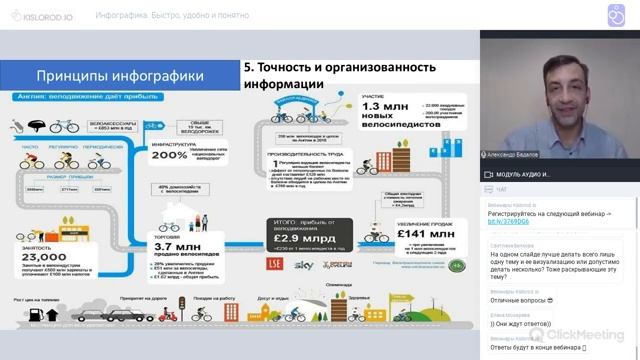Click the '£2.9 млрд' total box on slide
640x360 pixels.
coord(310,235)
